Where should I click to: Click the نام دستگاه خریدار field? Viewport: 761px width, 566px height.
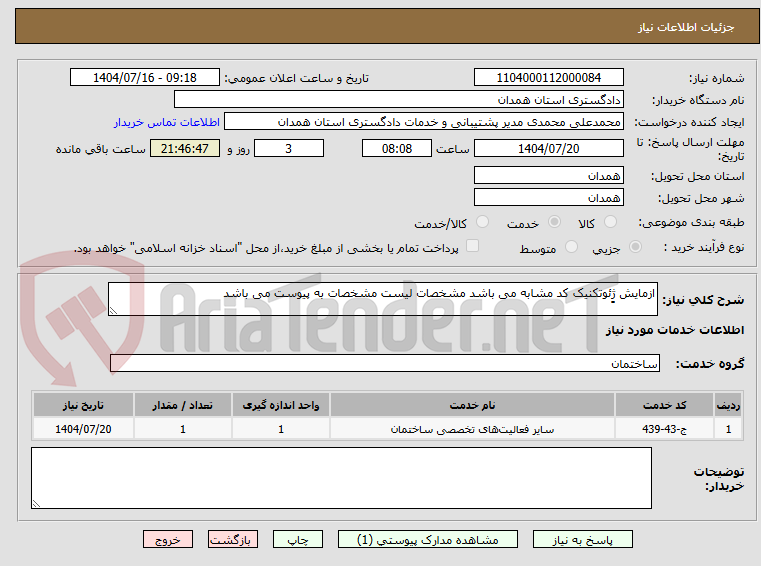(x=398, y=100)
